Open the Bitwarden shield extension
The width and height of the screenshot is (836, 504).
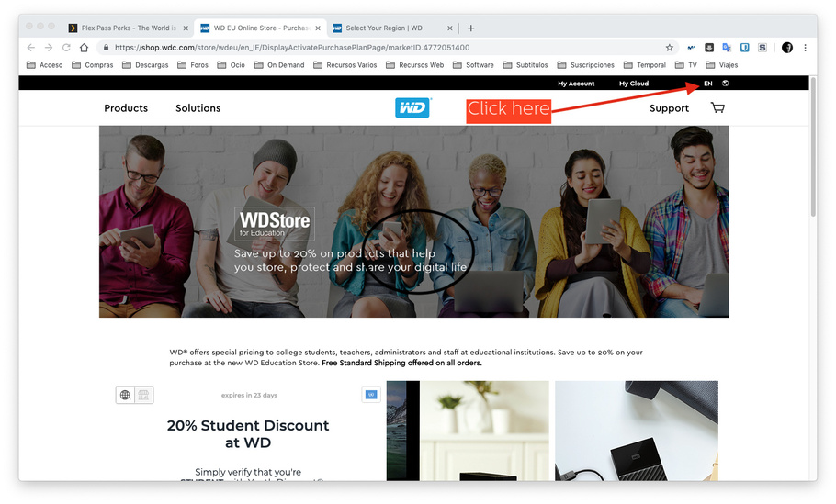[x=745, y=48]
